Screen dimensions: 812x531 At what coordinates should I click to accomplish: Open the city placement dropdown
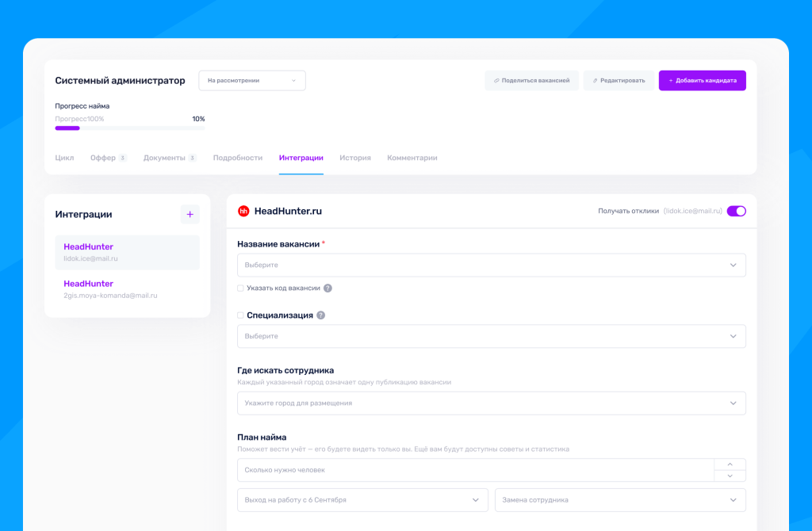(x=492, y=403)
